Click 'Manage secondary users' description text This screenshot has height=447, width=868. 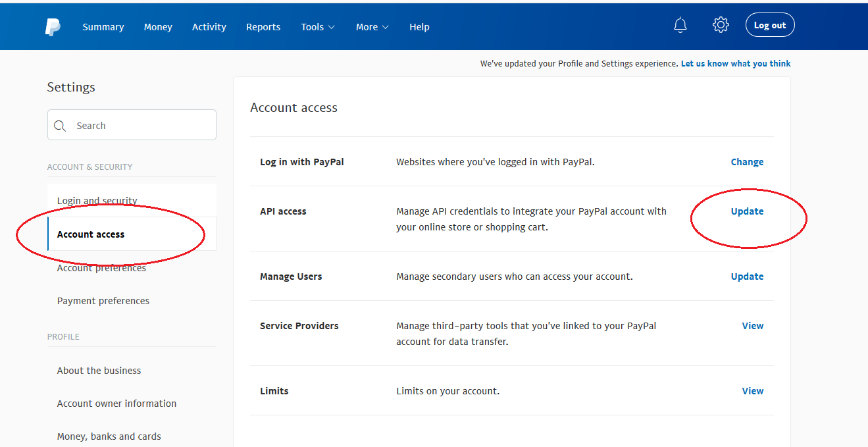515,276
